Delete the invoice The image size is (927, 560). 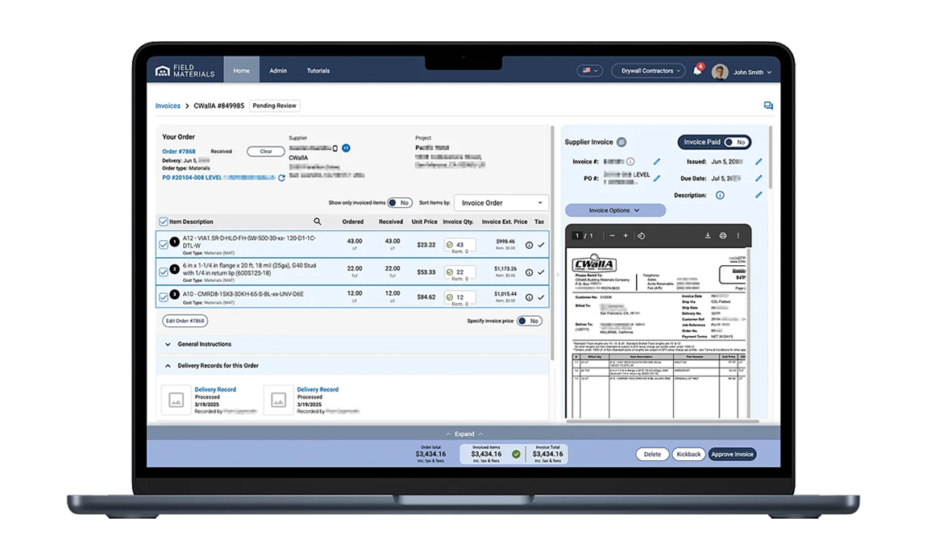tap(653, 454)
